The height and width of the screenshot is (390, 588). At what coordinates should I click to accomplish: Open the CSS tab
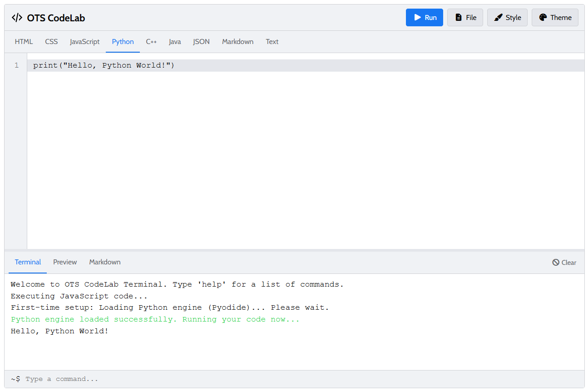(51, 41)
